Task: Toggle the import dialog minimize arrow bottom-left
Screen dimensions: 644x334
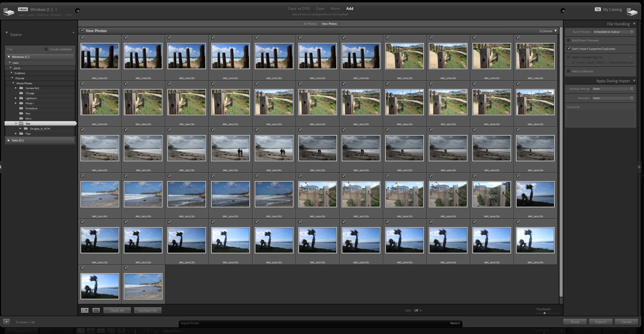Action: click(x=6, y=322)
